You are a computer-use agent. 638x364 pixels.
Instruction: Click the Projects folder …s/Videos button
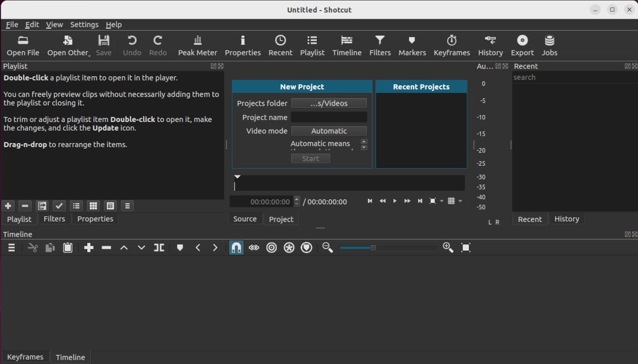(x=329, y=103)
